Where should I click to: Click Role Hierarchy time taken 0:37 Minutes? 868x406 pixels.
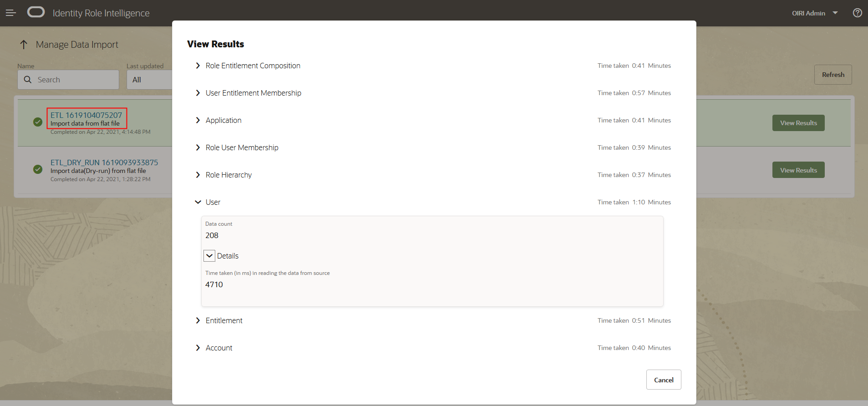[x=634, y=175]
